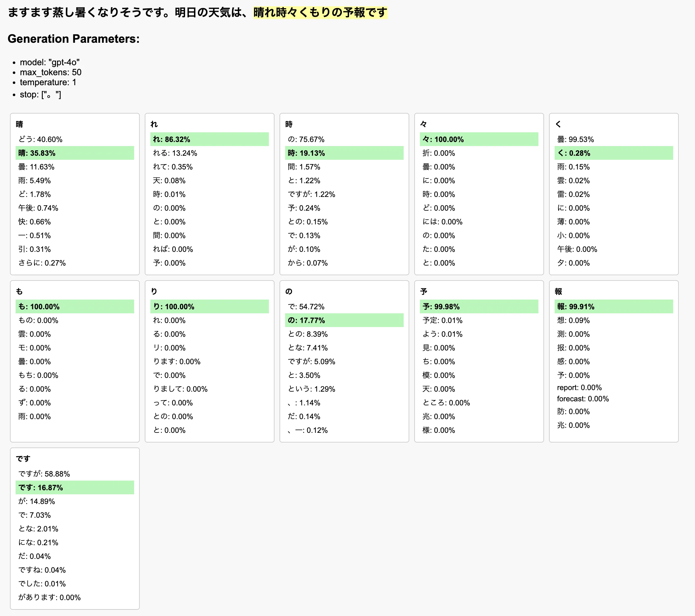This screenshot has width=695, height=616.
Task: Click the highlighted 報: 99.91% row
Action: click(x=614, y=306)
